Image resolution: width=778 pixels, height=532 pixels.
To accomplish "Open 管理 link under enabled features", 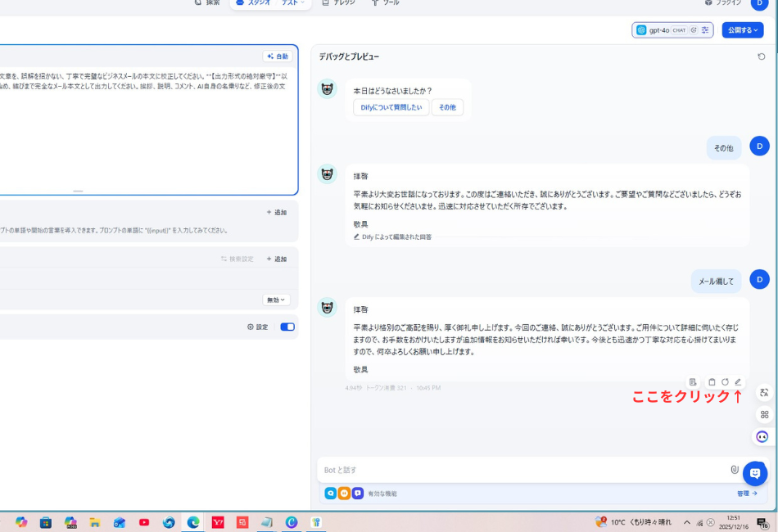I will (746, 493).
